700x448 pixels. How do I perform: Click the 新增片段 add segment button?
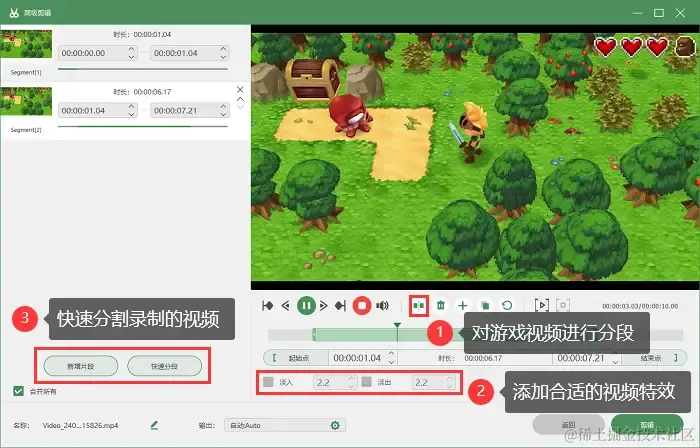point(81,366)
